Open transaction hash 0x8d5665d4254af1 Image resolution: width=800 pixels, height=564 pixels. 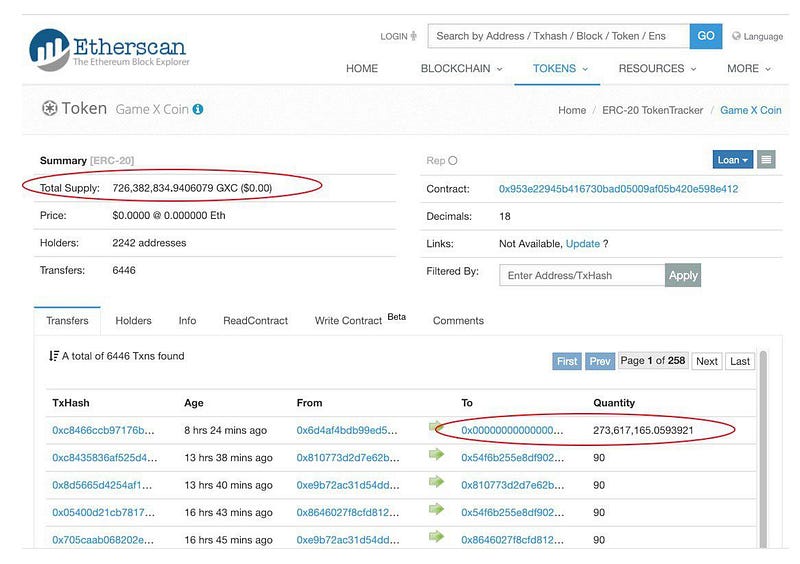click(x=102, y=485)
